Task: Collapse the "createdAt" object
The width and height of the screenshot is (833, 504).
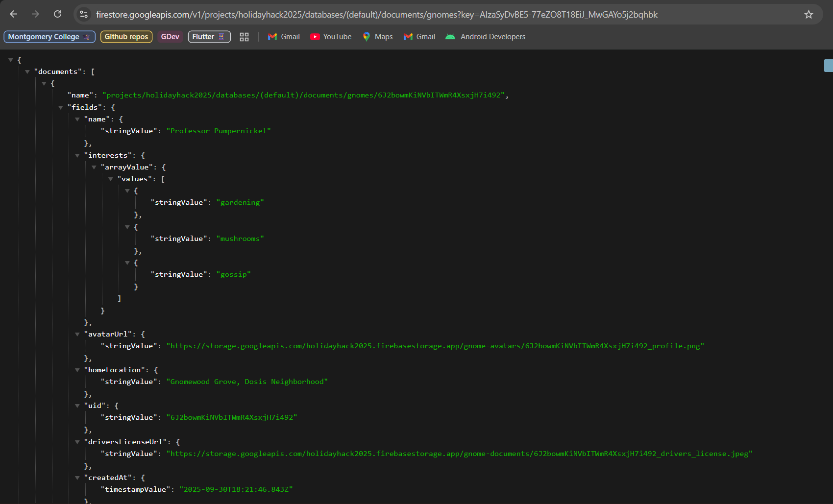Action: click(77, 478)
